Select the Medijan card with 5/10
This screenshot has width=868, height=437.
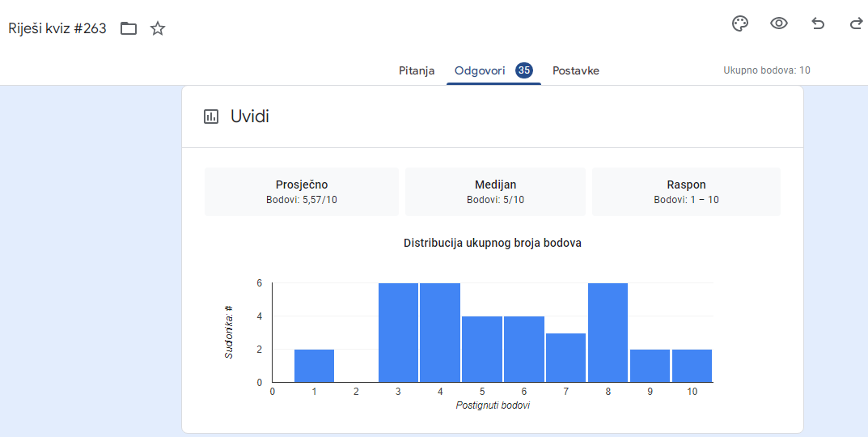495,192
